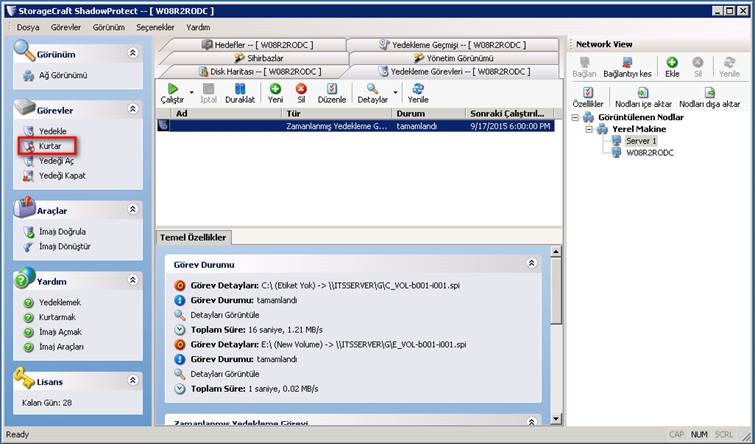Click details pane scroll down arrow
The image size is (755, 444).
pos(556,419)
